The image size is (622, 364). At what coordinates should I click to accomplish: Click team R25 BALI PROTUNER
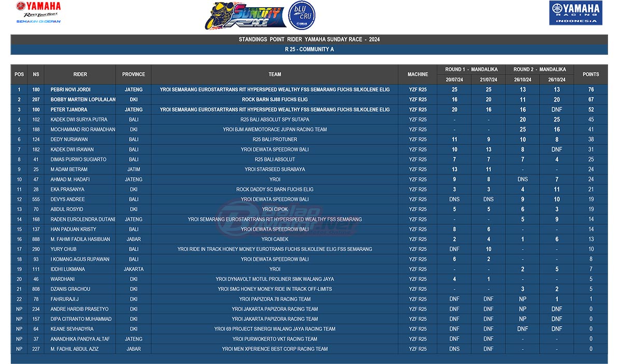[275, 139]
